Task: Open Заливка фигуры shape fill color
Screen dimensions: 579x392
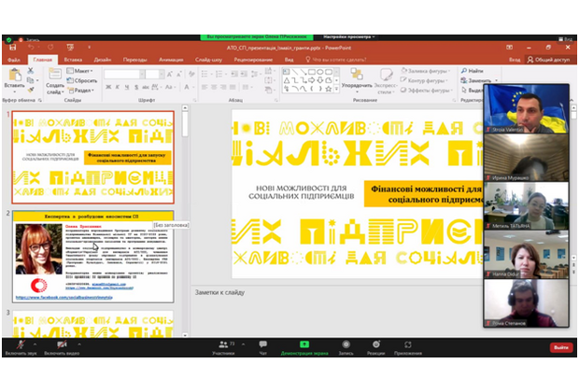Action: (x=431, y=70)
